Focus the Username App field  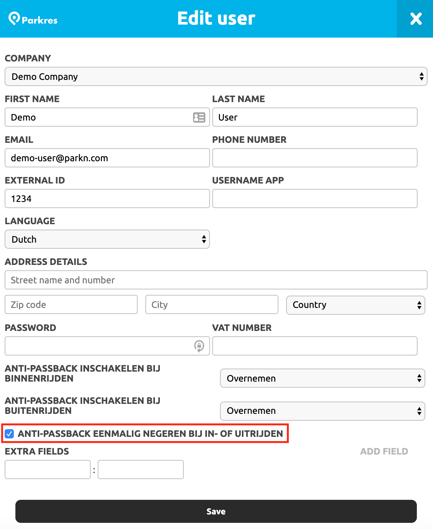315,198
